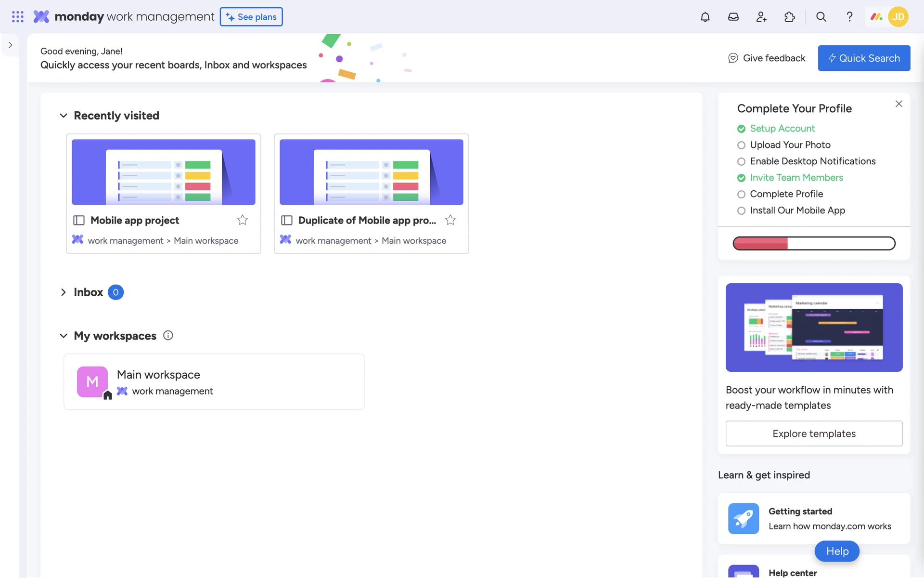The width and height of the screenshot is (924, 578).
Task: Click the invite members icon
Action: [761, 17]
